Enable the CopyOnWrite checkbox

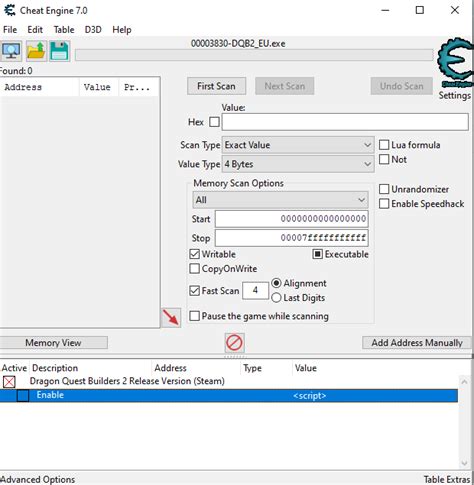click(194, 269)
